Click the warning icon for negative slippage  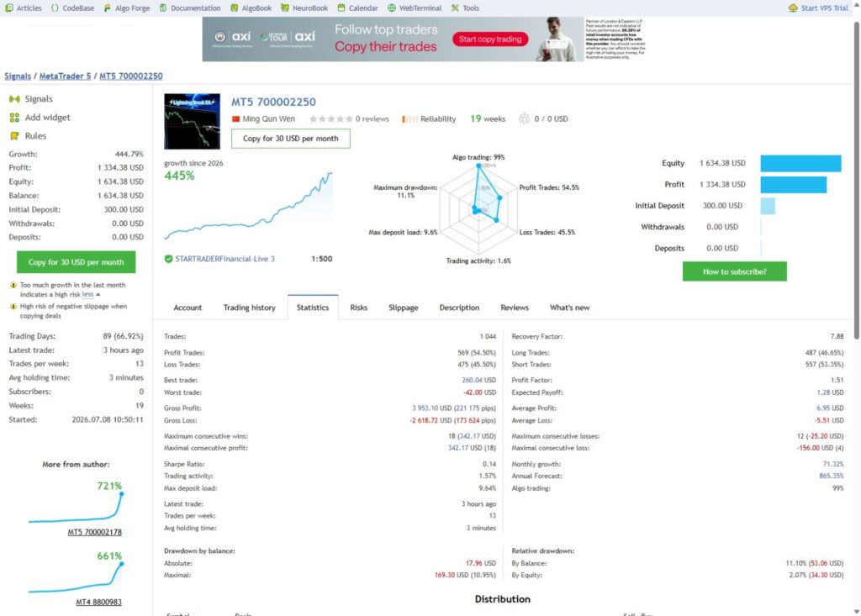click(13, 307)
